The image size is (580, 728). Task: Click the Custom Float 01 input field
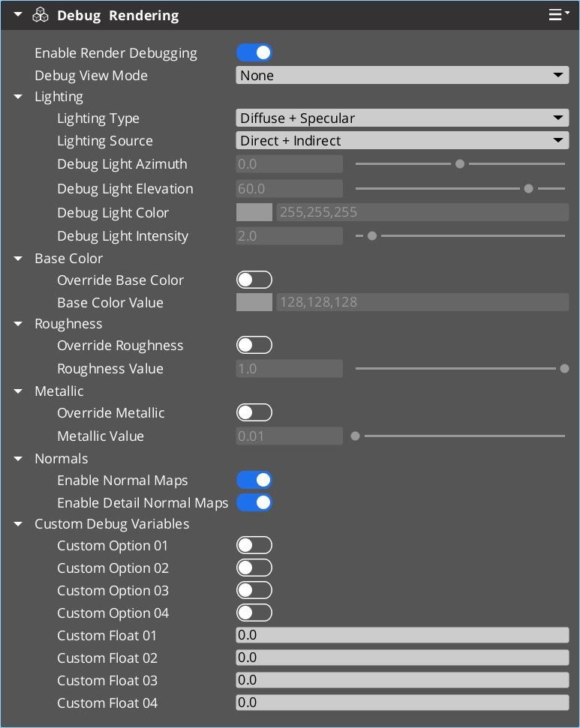coord(402,636)
